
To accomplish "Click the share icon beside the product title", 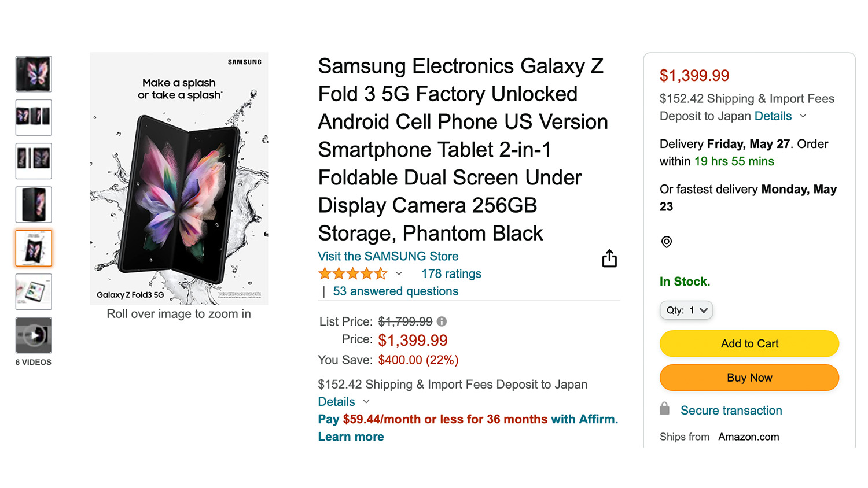I will [609, 258].
